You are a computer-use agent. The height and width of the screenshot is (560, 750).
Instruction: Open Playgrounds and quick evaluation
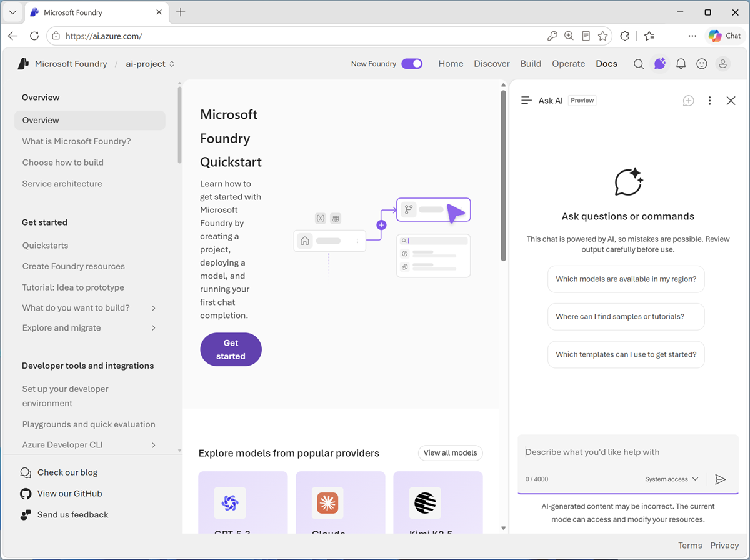coord(89,424)
